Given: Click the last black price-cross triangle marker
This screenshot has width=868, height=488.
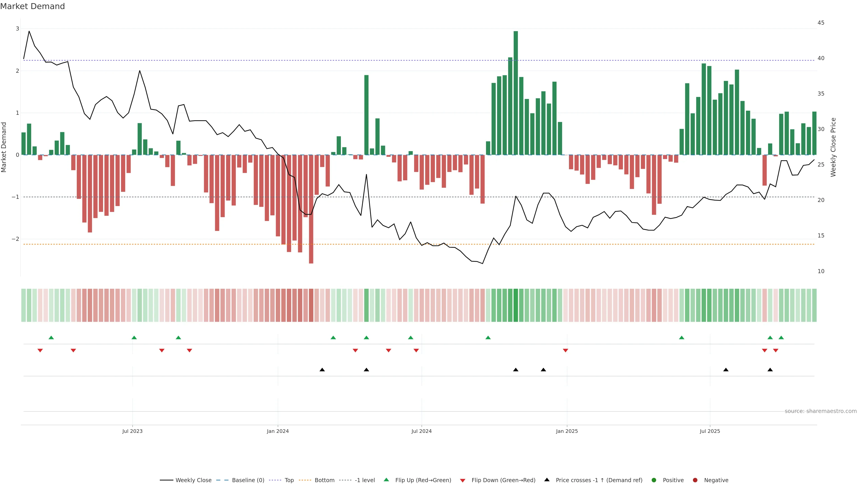Looking at the screenshot, I should coord(770,370).
